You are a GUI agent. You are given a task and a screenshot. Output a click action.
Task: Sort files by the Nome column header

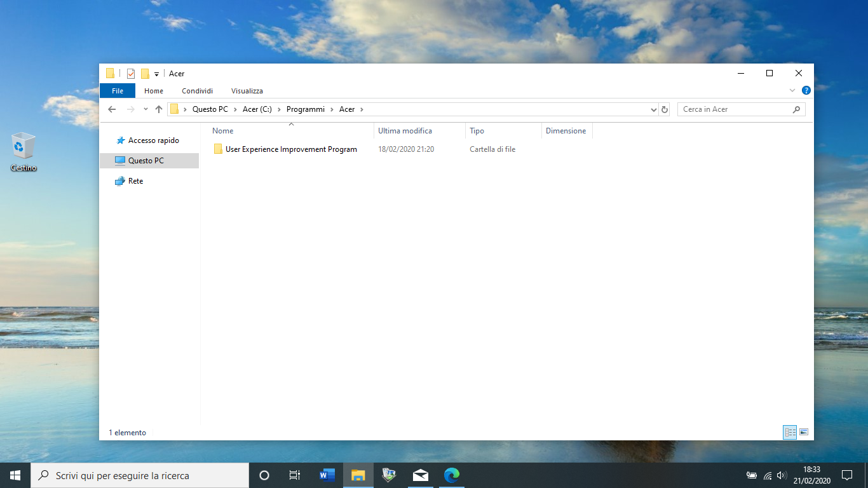click(x=223, y=131)
